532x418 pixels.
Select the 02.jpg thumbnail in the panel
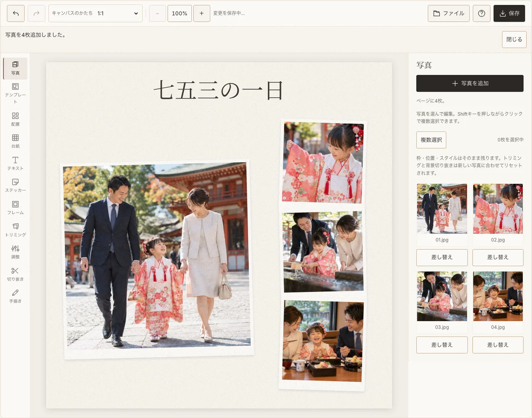tap(498, 209)
